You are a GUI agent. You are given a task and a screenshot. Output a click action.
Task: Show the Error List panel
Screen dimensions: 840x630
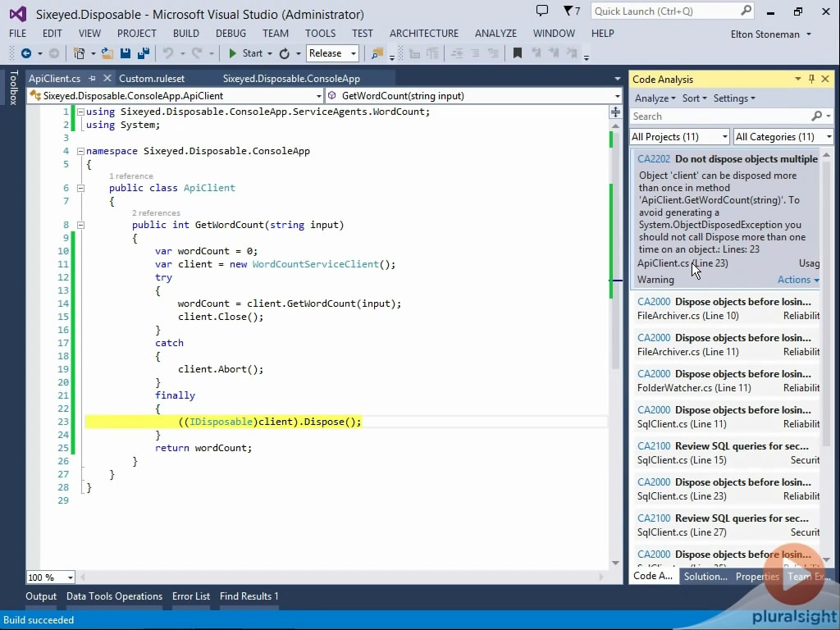[x=191, y=596]
